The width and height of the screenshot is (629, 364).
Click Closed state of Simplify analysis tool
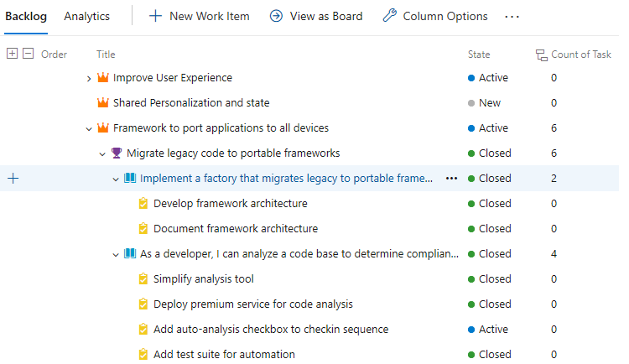point(490,279)
